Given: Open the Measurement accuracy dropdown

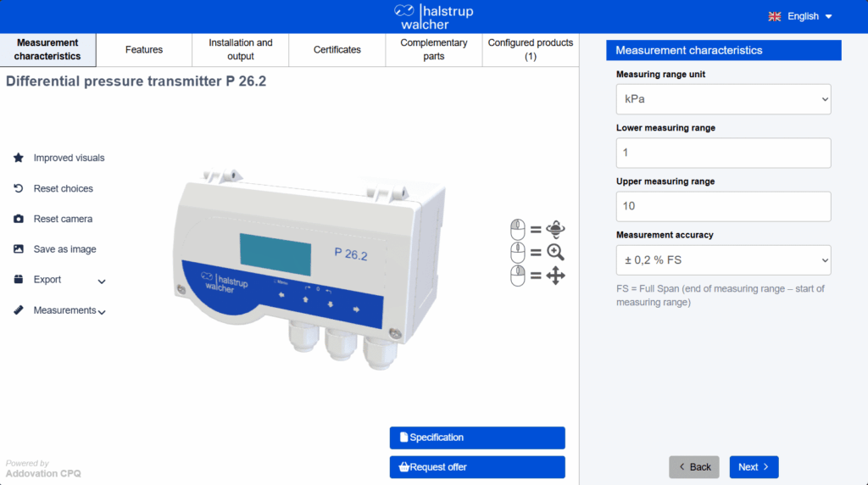Looking at the screenshot, I should (723, 260).
